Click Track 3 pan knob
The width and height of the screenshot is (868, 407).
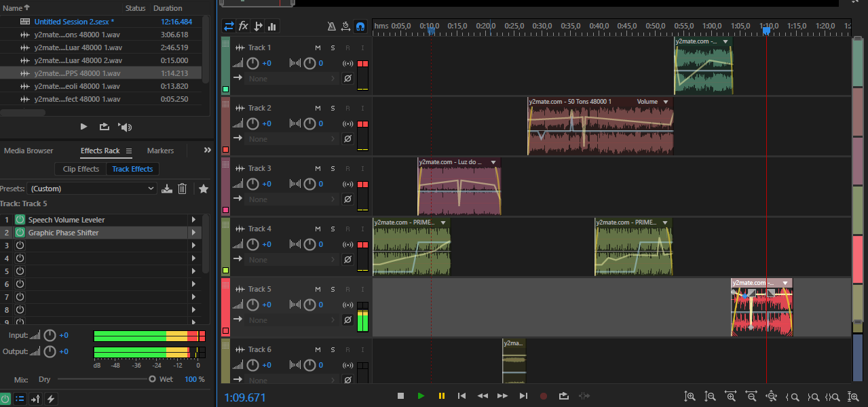(x=309, y=185)
